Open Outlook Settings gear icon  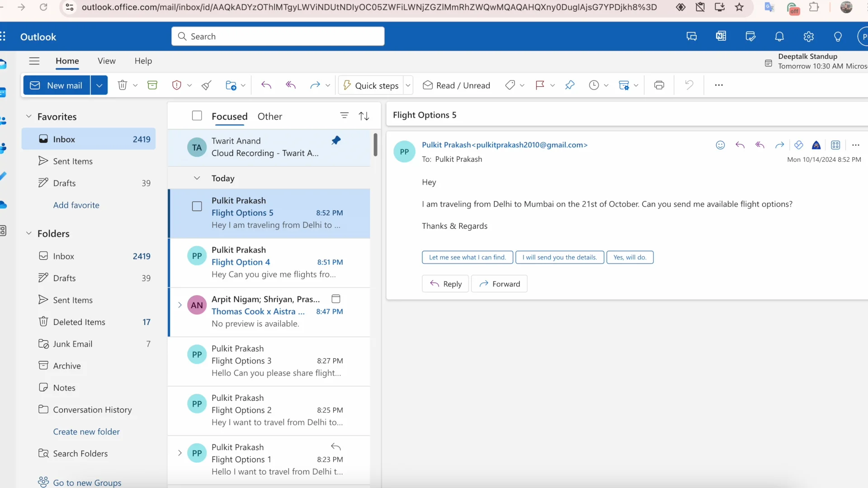[809, 36]
